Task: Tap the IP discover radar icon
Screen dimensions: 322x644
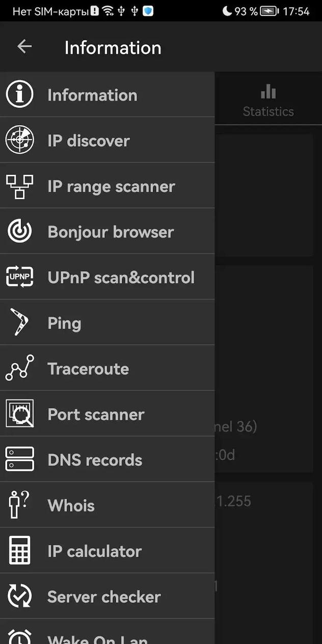Action: coord(19,140)
